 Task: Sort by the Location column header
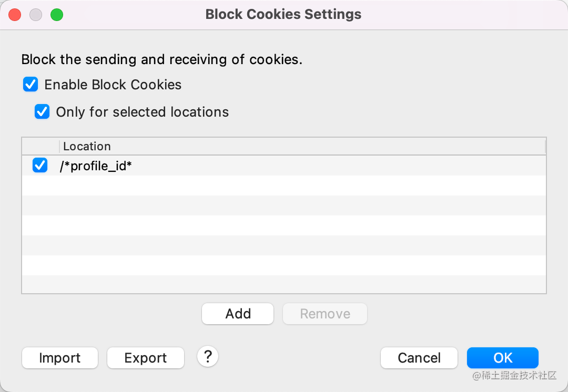[87, 146]
